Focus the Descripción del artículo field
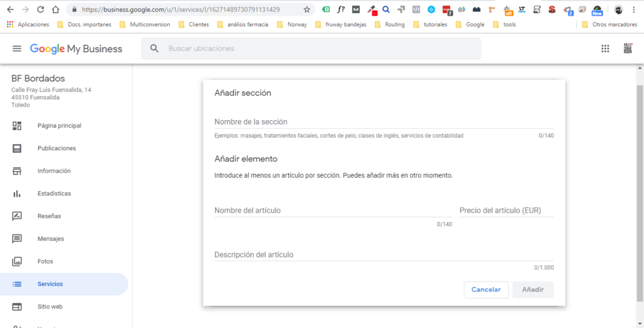 click(384, 254)
